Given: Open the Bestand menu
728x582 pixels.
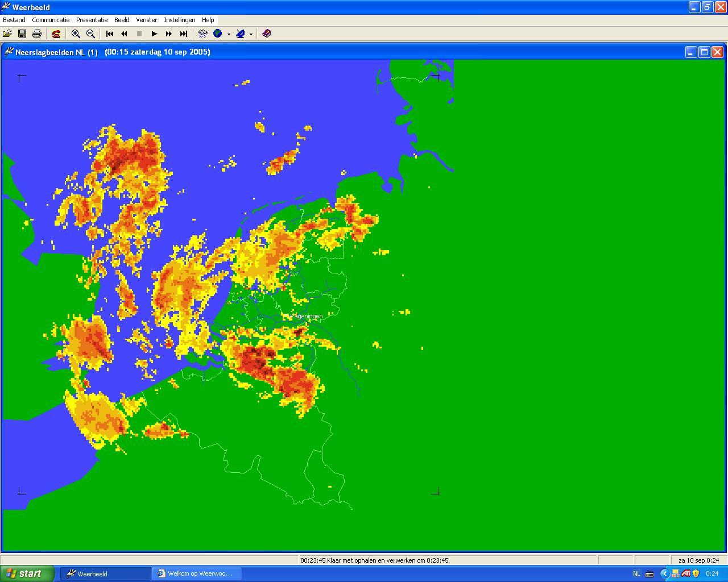Looking at the screenshot, I should tap(14, 20).
